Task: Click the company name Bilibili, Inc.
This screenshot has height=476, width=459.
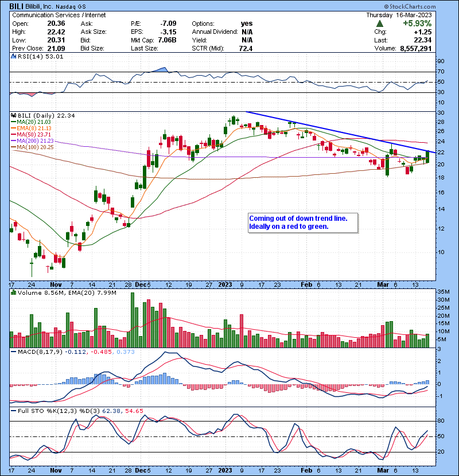Action: 40,6
